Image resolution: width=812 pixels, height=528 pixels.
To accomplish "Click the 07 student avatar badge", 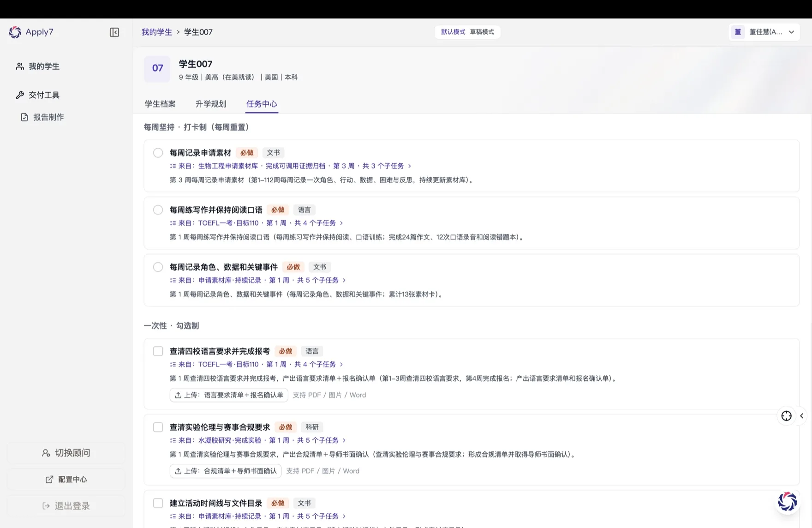I will click(x=157, y=68).
